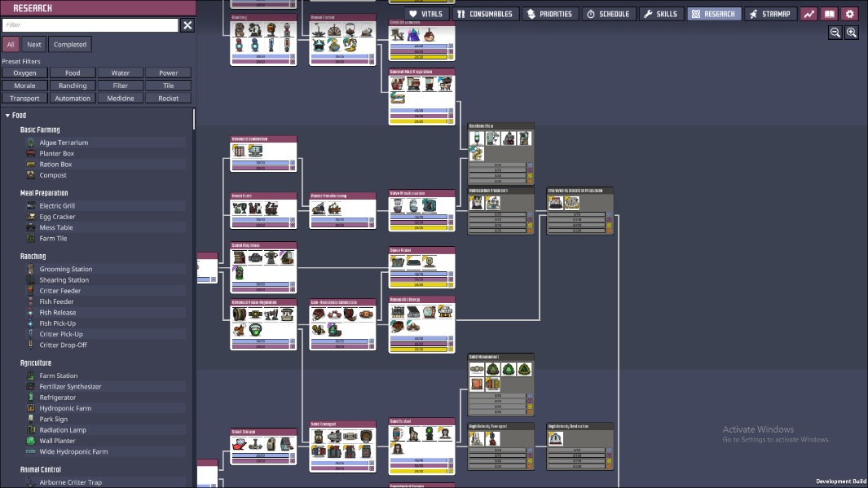Clear the filter with X button
868x488 pixels.
click(x=187, y=25)
